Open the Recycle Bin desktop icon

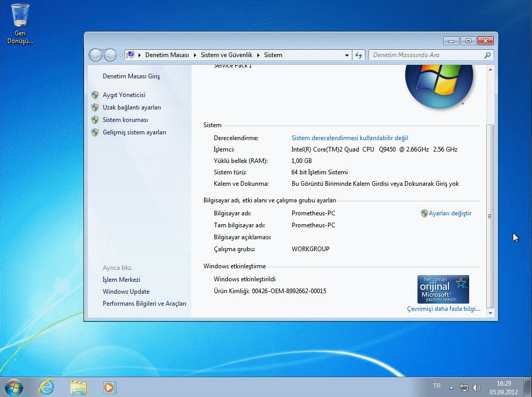(20, 24)
